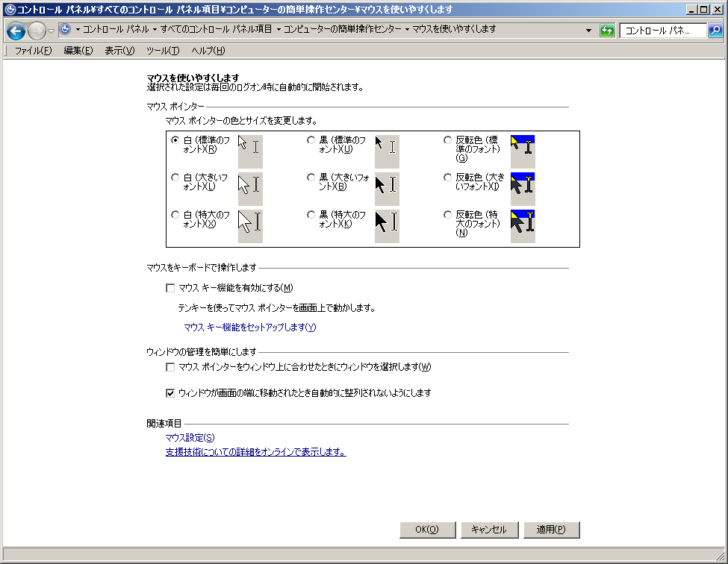Enable マウス キー機能を有効にする checkbox

(170, 288)
